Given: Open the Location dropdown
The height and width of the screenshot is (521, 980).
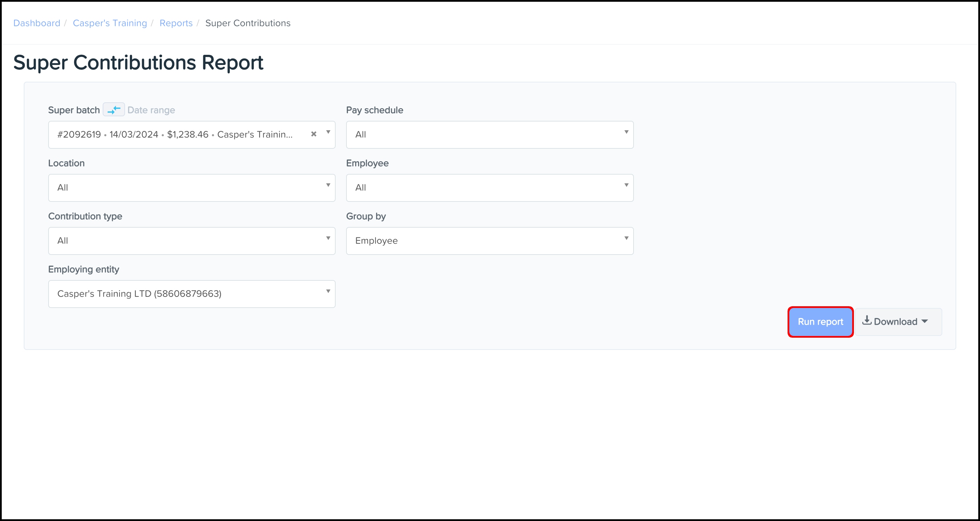Looking at the screenshot, I should [191, 188].
